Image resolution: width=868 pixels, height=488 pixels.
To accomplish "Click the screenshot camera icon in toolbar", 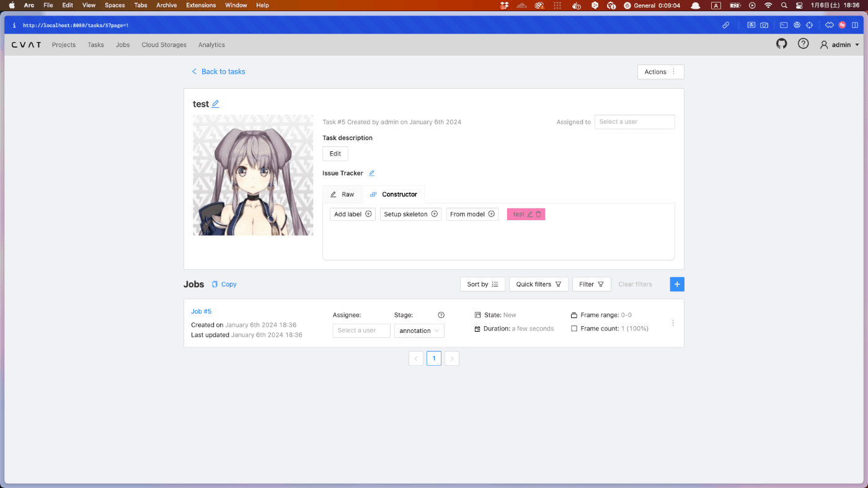I will pyautogui.click(x=764, y=25).
